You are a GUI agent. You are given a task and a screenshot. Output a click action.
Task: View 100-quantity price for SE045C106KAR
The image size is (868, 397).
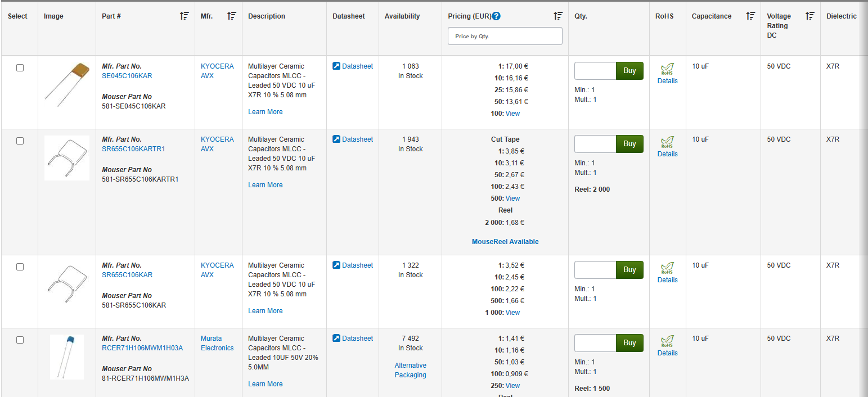pyautogui.click(x=512, y=114)
